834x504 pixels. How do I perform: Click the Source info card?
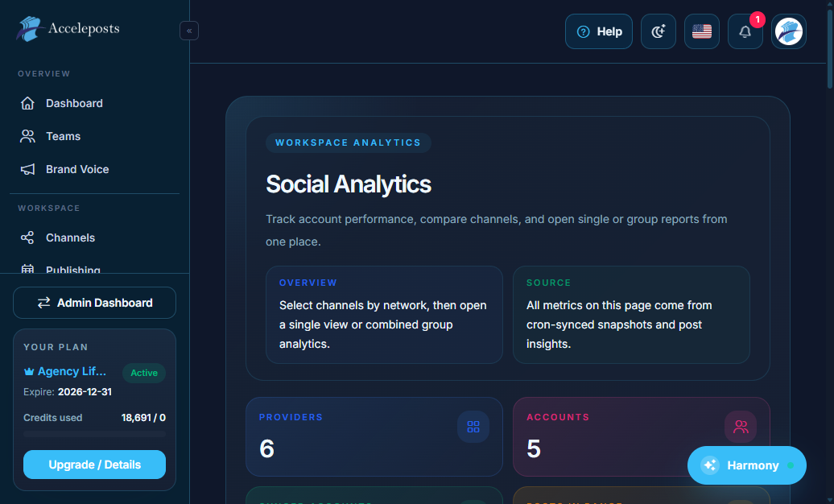631,315
